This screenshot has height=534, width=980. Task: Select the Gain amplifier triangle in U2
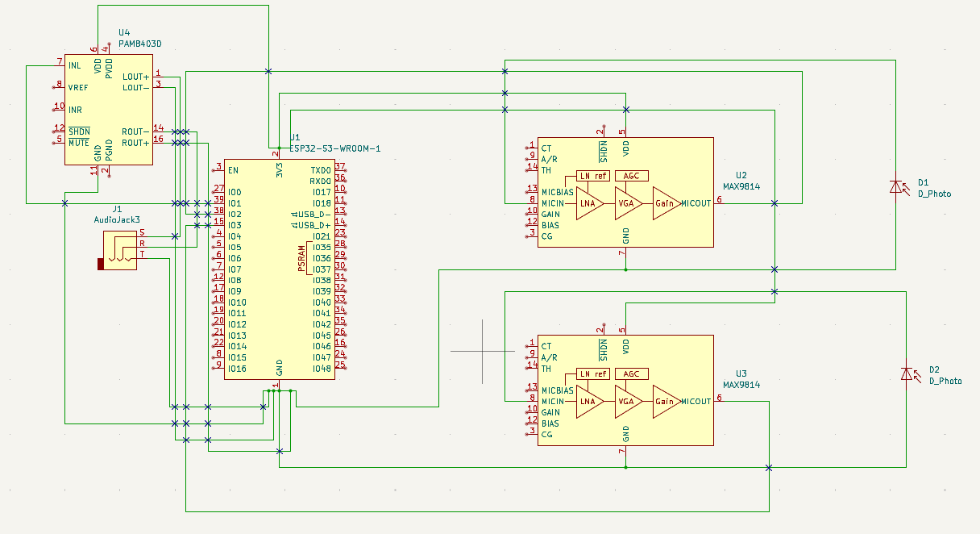click(666, 203)
